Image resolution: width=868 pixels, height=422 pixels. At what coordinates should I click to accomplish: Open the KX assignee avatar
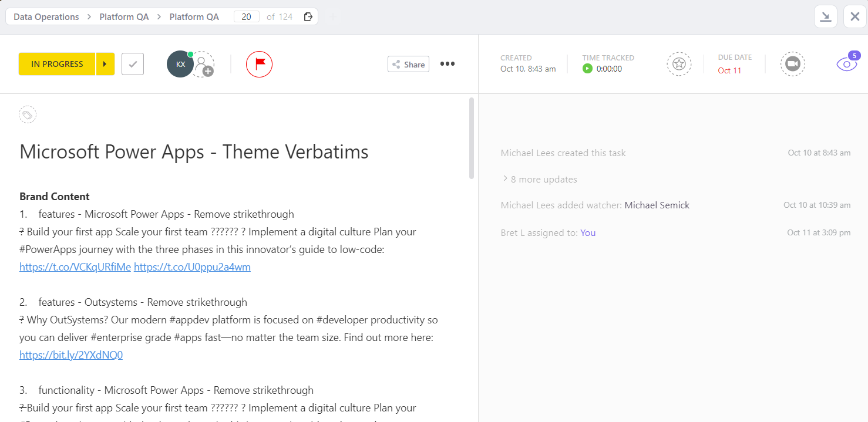(x=180, y=64)
